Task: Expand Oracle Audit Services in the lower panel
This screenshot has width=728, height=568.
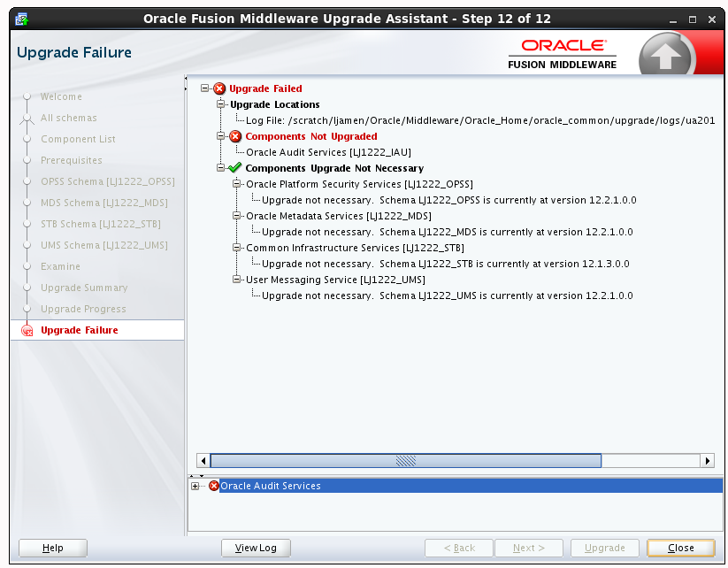Action: point(195,487)
